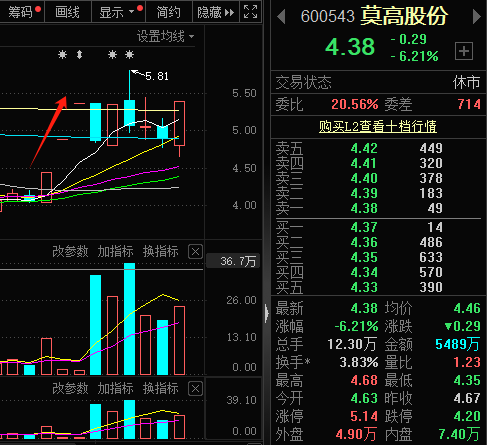Add stock to watchlist with plus icon
This screenshot has height=445, width=487.
(464, 51)
